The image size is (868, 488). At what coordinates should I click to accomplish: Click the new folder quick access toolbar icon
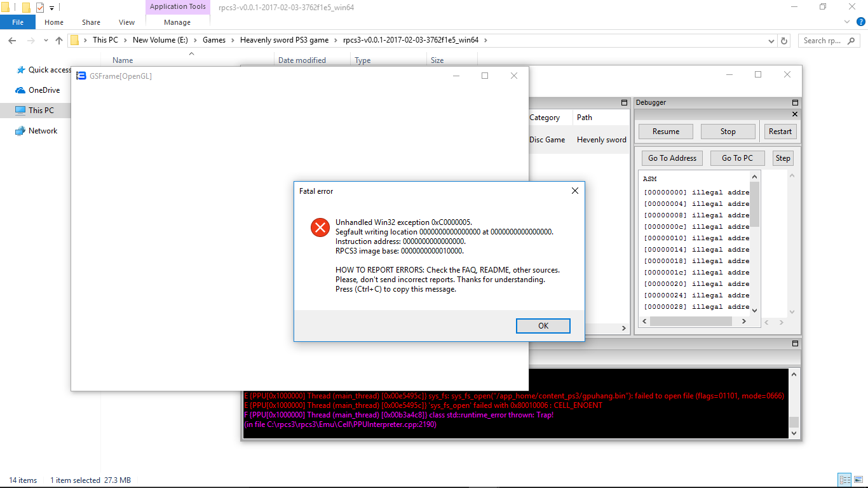[26, 8]
